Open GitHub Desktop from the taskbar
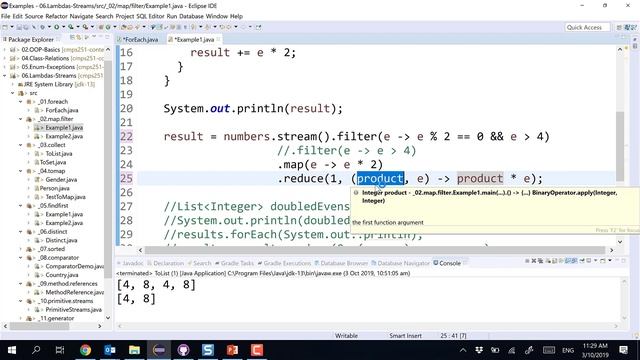 pos(183,350)
